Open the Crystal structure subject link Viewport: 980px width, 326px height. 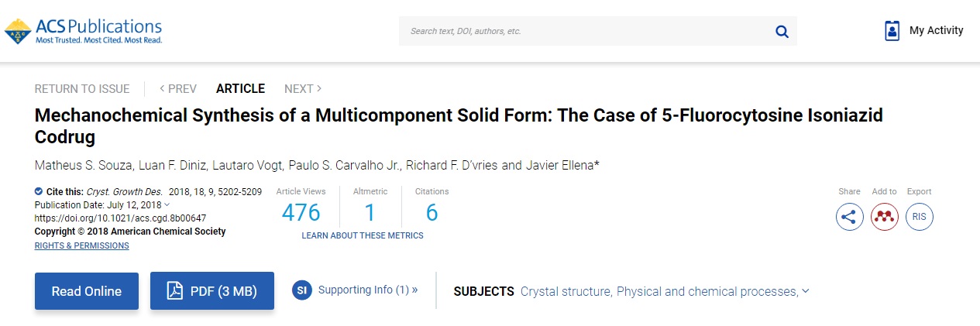click(x=566, y=292)
